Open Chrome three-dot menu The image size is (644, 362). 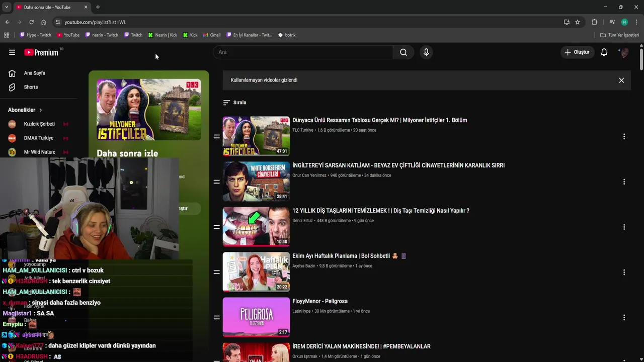click(x=636, y=22)
